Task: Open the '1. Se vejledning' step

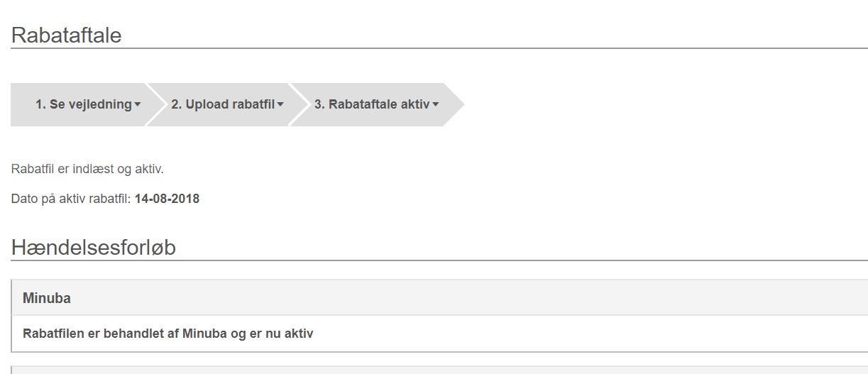Action: 87,104
